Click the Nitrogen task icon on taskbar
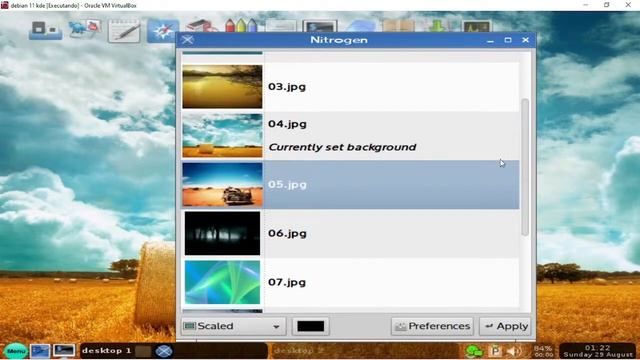This screenshot has height=360, width=640. pyautogui.click(x=164, y=351)
